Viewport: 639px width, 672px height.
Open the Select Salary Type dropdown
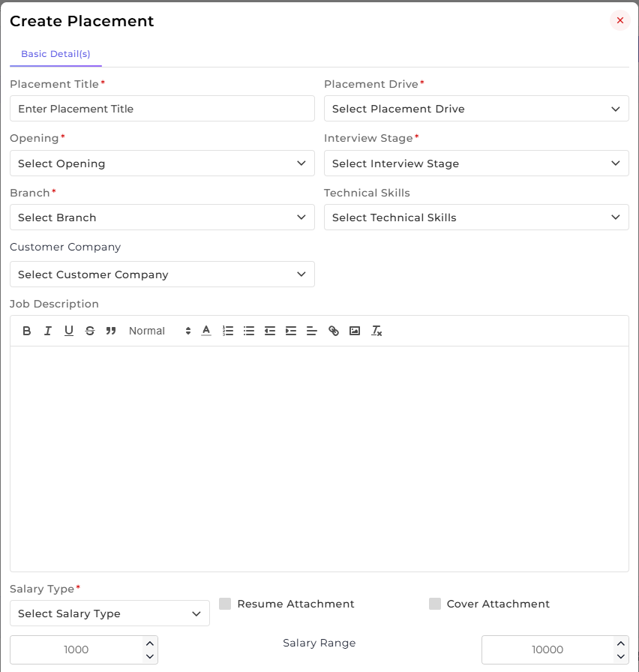pyautogui.click(x=109, y=613)
